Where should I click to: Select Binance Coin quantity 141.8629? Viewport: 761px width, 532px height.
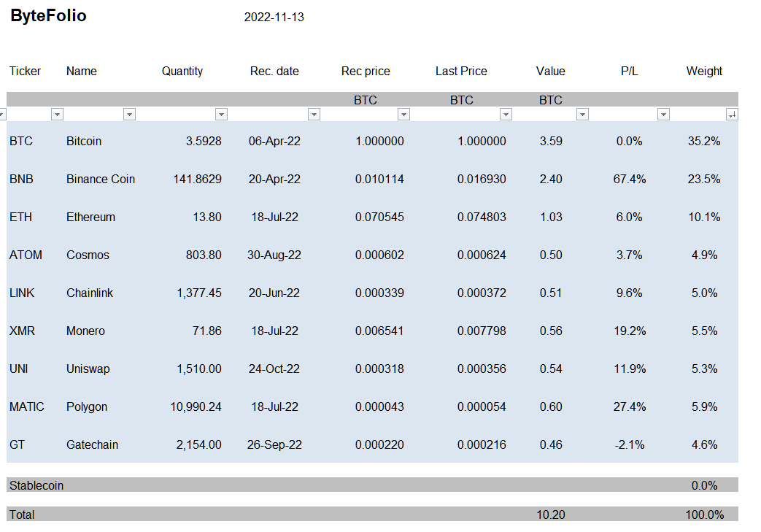click(198, 179)
